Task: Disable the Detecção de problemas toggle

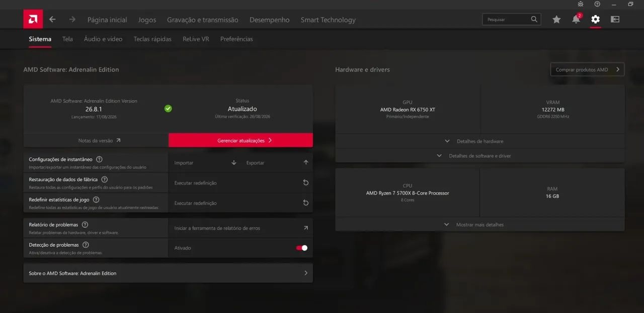Action: 302,248
